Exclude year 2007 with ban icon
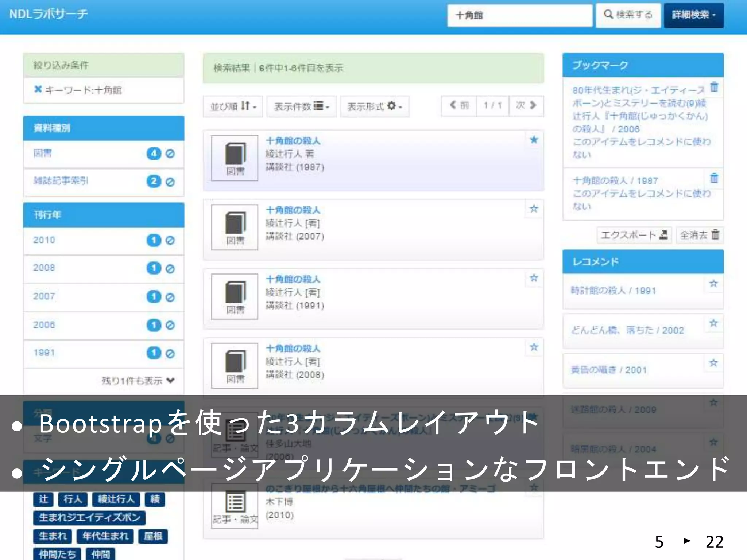 [x=170, y=297]
